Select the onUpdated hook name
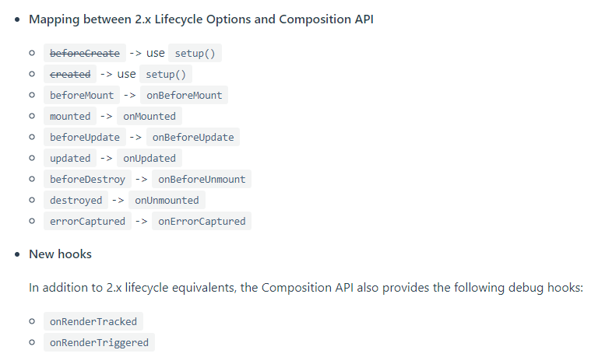The width and height of the screenshot is (598, 364). click(x=149, y=159)
